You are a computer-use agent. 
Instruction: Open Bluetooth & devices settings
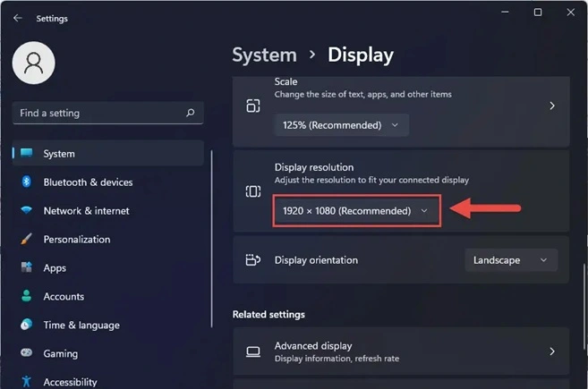click(x=108, y=182)
